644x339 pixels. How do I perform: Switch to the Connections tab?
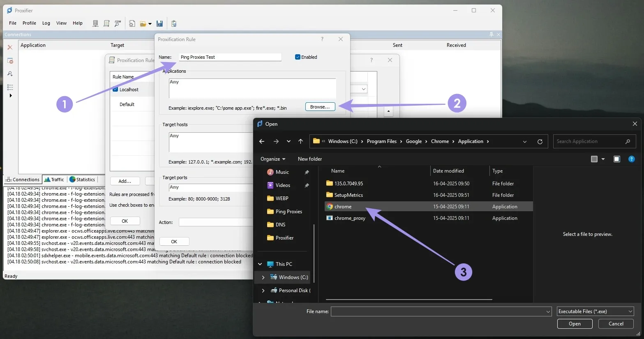23,180
